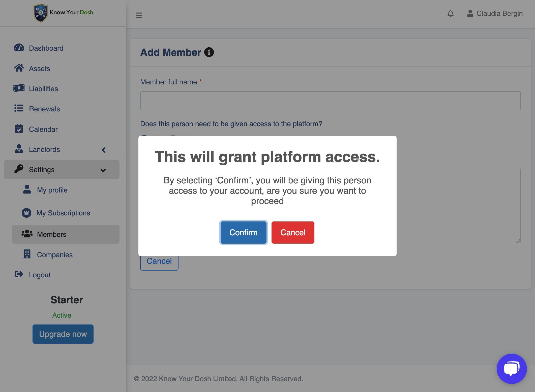Click the Dashboard gauge icon
Screen dimensions: 535x392
click(x=19, y=48)
